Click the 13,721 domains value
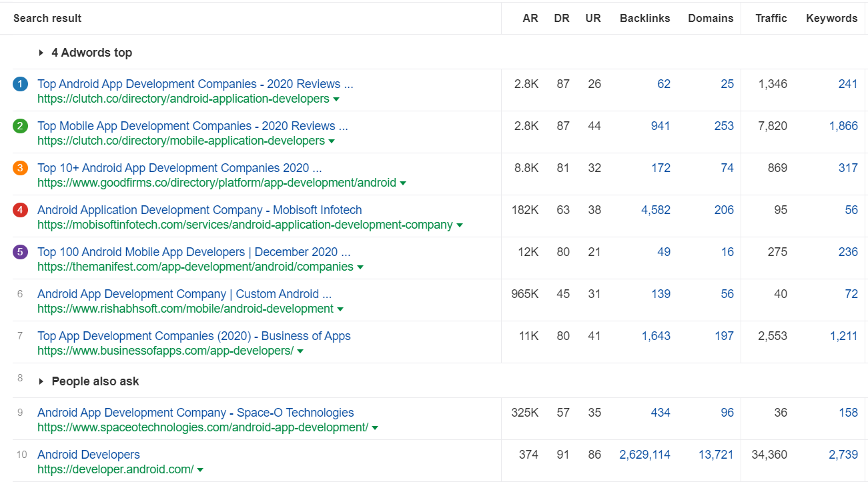The height and width of the screenshot is (490, 868). tap(716, 454)
